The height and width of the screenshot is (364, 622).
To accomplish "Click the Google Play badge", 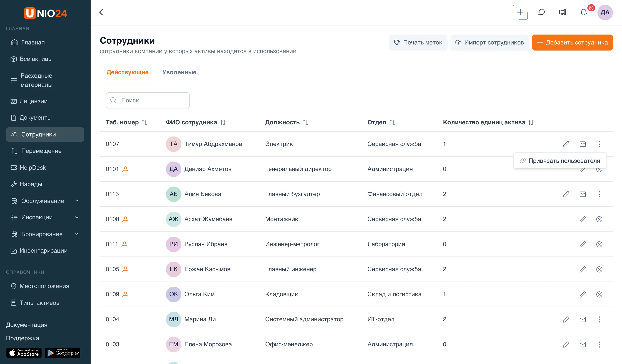I will pyautogui.click(x=63, y=353).
